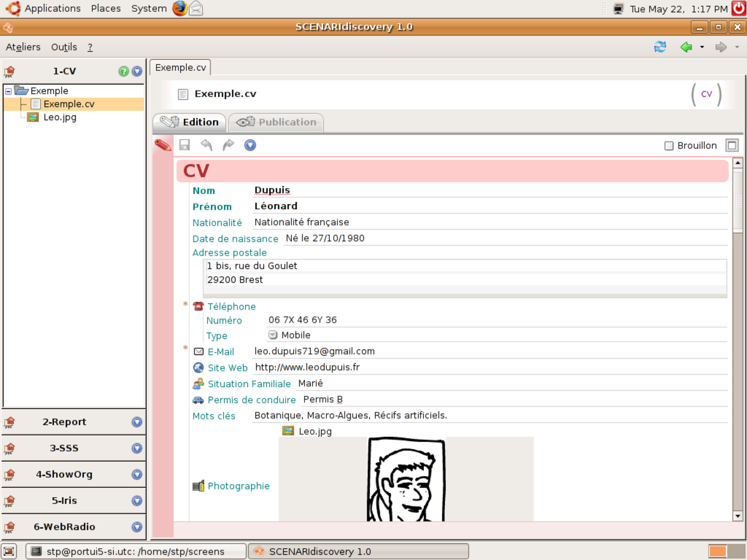Click the green back navigation arrow

(x=687, y=47)
